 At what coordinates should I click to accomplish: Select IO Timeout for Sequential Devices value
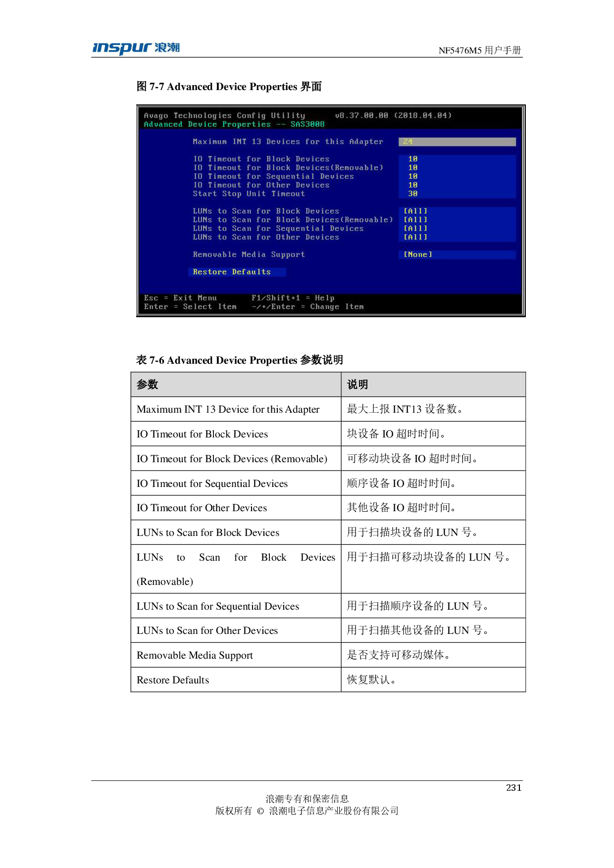[x=413, y=177]
